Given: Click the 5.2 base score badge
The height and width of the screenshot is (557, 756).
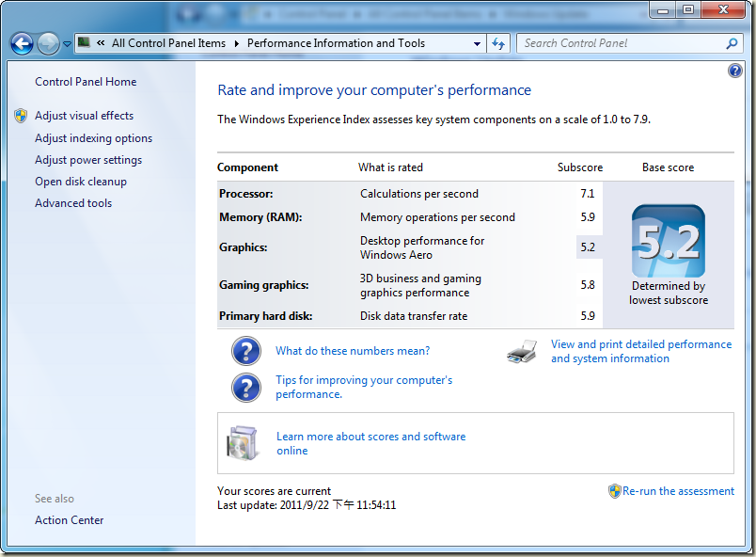Looking at the screenshot, I should pyautogui.click(x=669, y=241).
